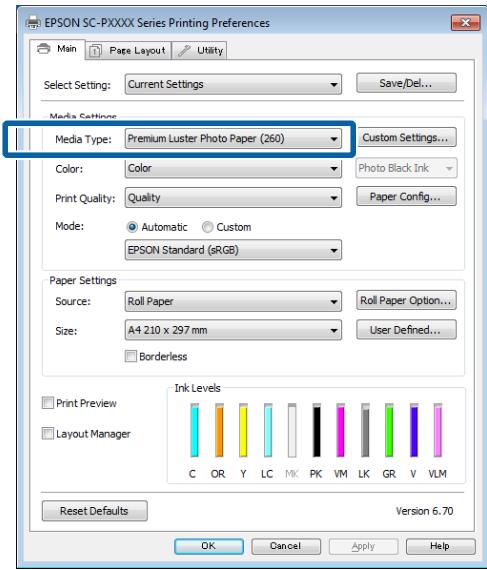Click the printer icon in the title bar
Viewport: 487px width, 570px height.
pyautogui.click(x=33, y=23)
